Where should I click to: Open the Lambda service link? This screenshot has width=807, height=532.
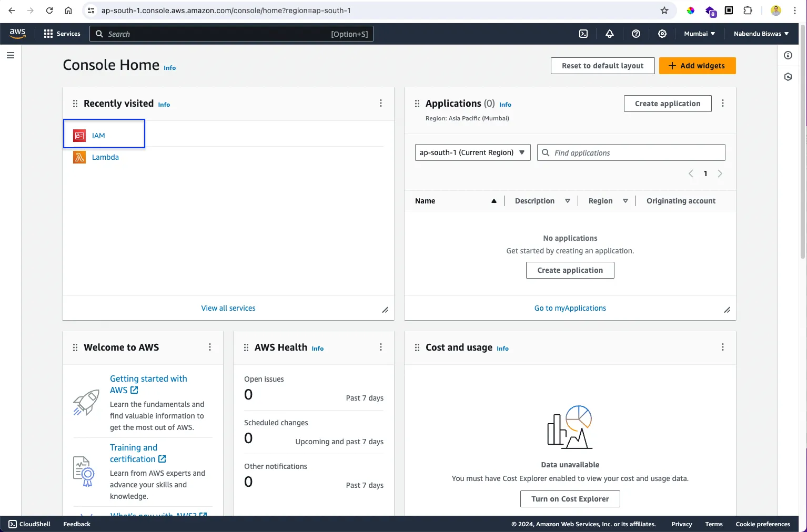point(105,157)
